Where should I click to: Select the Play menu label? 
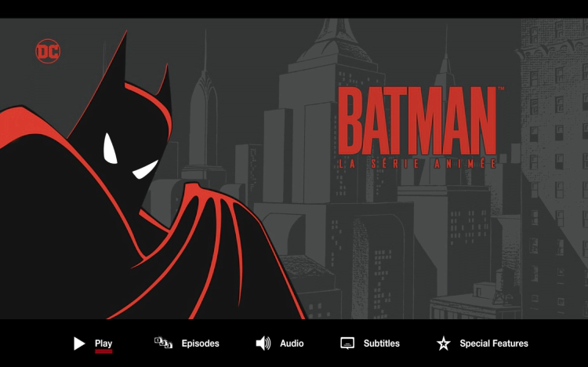[103, 343]
